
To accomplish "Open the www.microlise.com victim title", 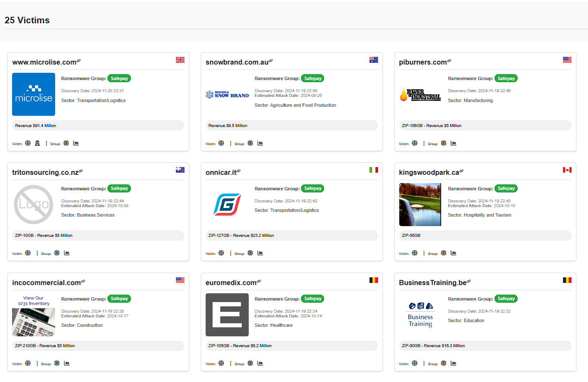I will coord(44,62).
